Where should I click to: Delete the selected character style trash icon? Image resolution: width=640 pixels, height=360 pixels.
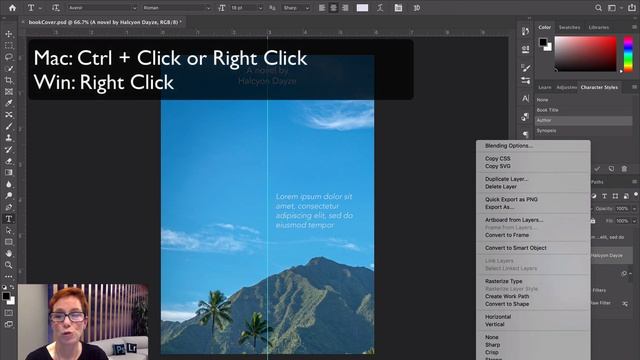pos(624,169)
